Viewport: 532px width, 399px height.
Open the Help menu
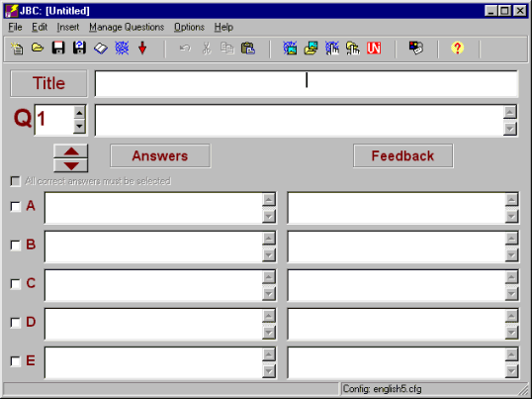[223, 27]
